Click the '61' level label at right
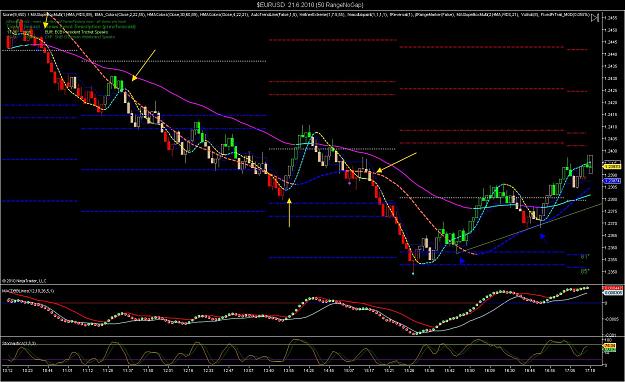Image resolution: width=625 pixels, height=382 pixels. coord(584,257)
